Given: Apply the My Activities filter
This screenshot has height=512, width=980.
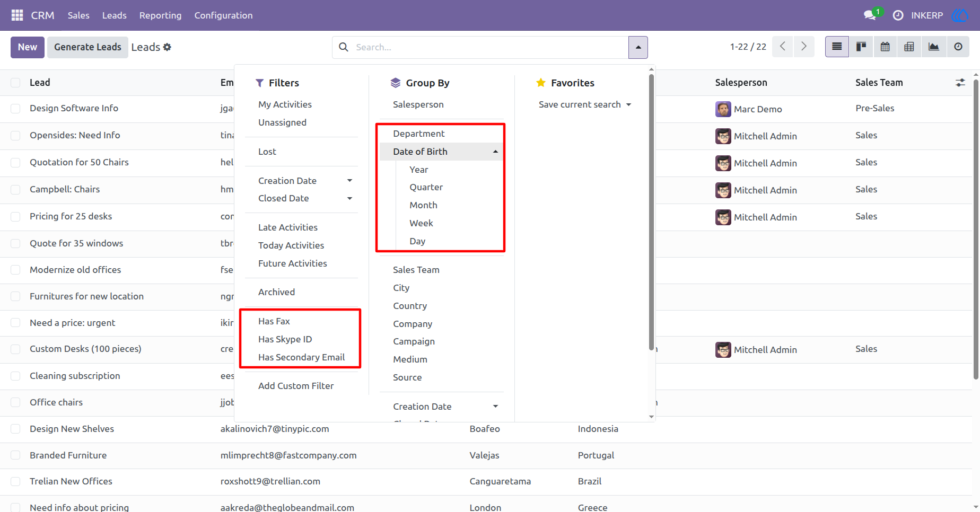Looking at the screenshot, I should (285, 104).
